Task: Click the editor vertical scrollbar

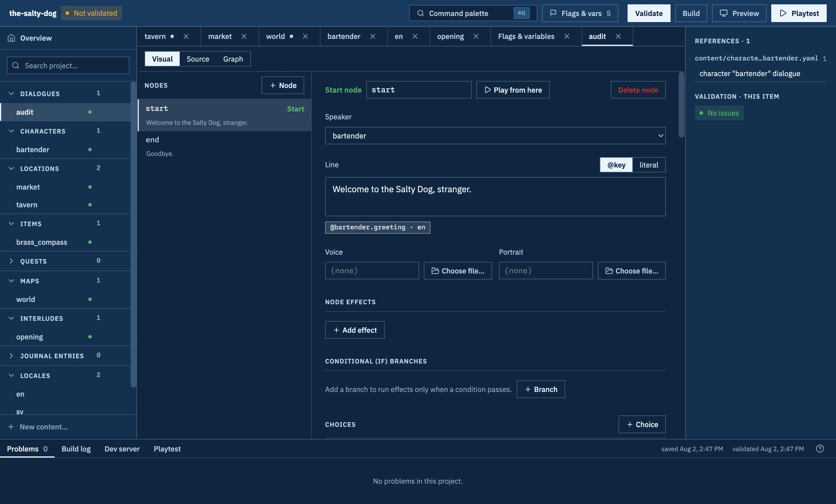Action: point(681,105)
